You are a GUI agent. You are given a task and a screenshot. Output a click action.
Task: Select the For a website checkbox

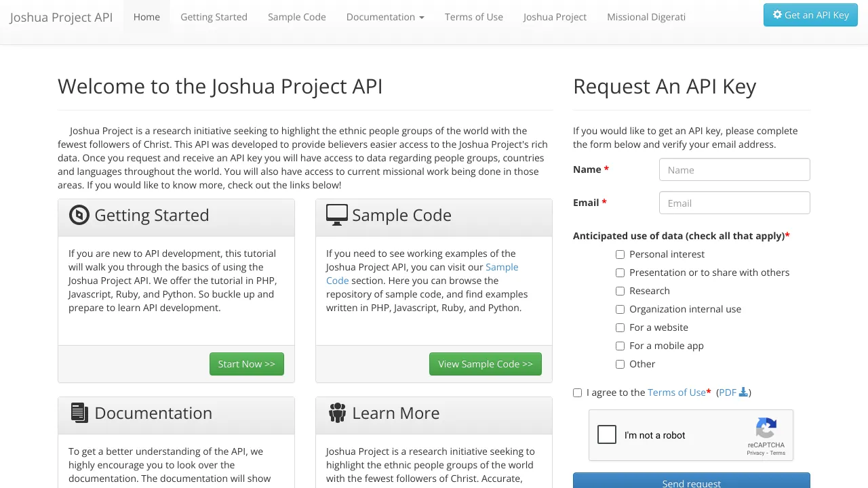[x=620, y=327]
